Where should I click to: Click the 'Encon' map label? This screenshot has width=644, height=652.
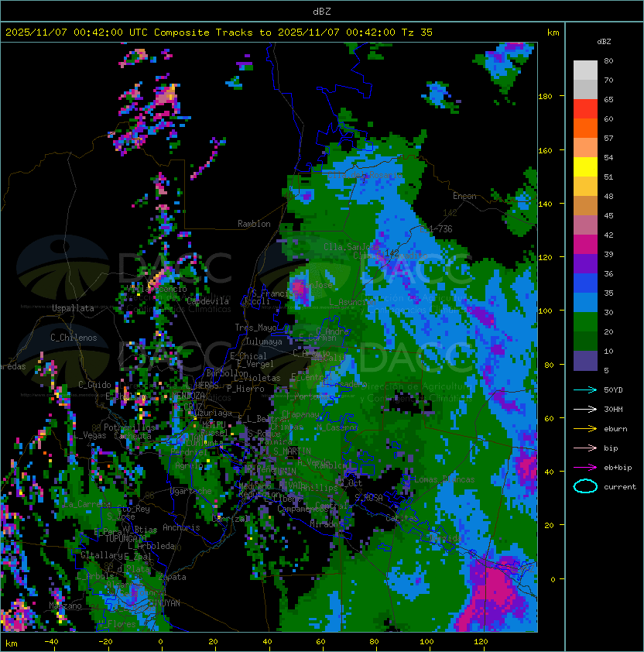pos(464,196)
